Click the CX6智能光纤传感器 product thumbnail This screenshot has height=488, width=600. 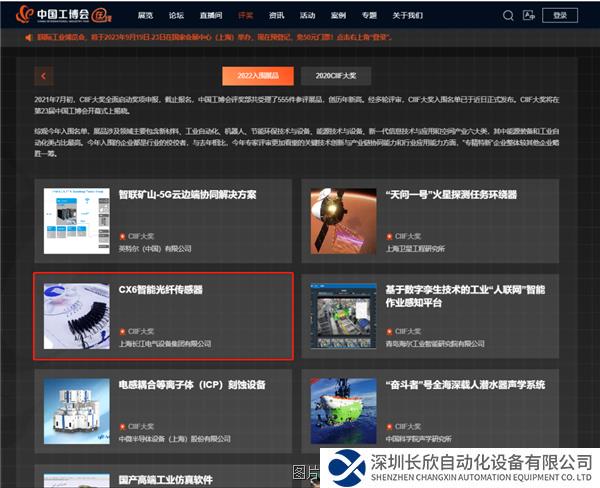pyautogui.click(x=77, y=315)
